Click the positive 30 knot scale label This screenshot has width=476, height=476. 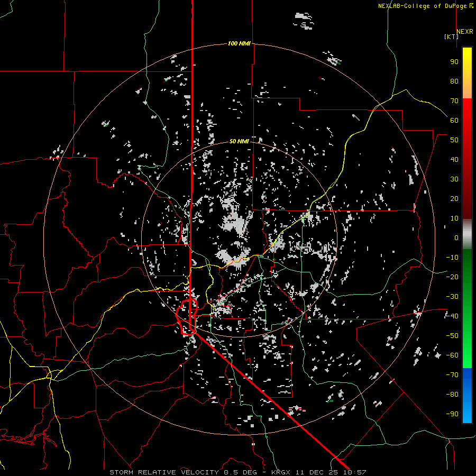pos(454,179)
